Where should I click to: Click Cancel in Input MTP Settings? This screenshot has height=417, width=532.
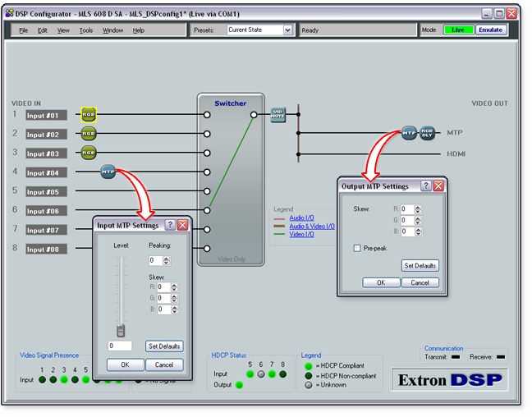coord(164,364)
